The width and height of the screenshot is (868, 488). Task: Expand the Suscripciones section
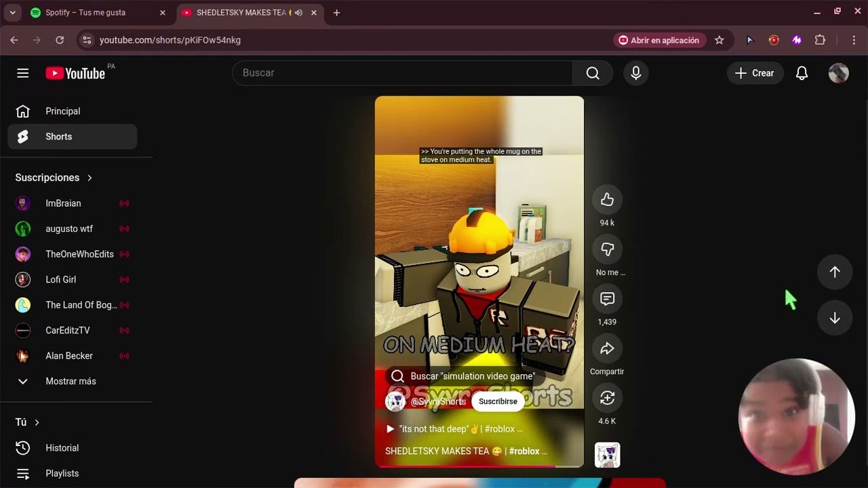click(54, 178)
